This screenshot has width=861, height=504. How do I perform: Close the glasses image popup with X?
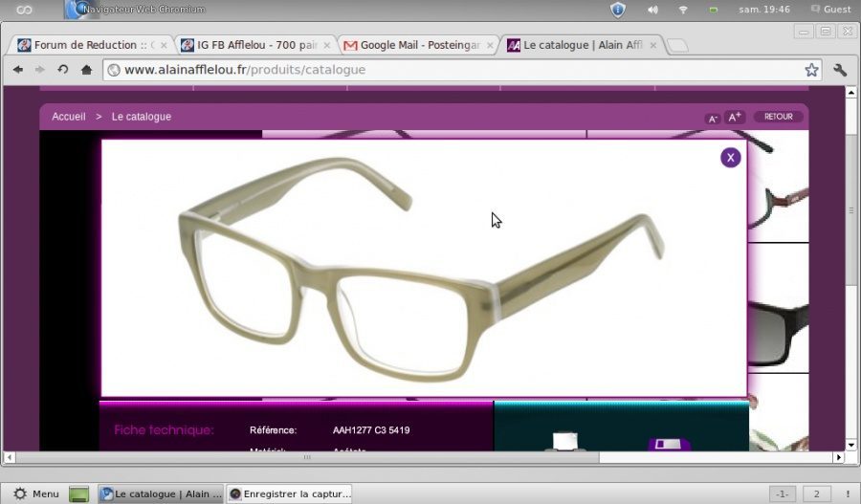coord(731,158)
